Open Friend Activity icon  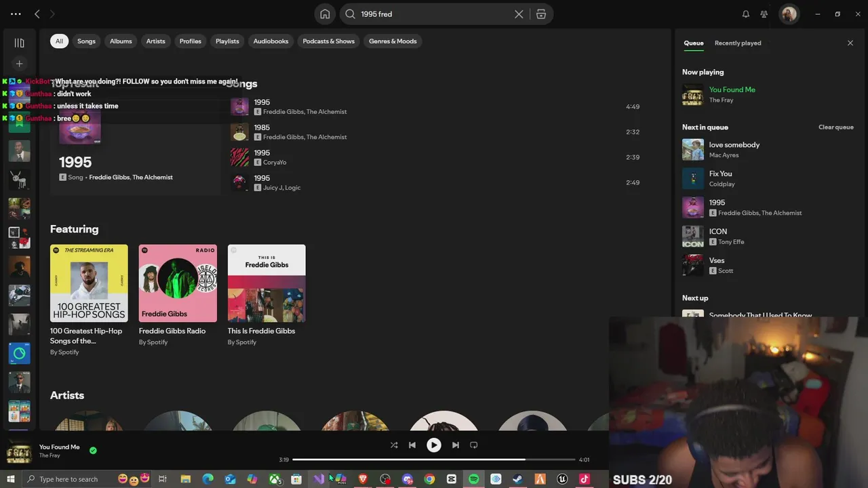pyautogui.click(x=764, y=14)
